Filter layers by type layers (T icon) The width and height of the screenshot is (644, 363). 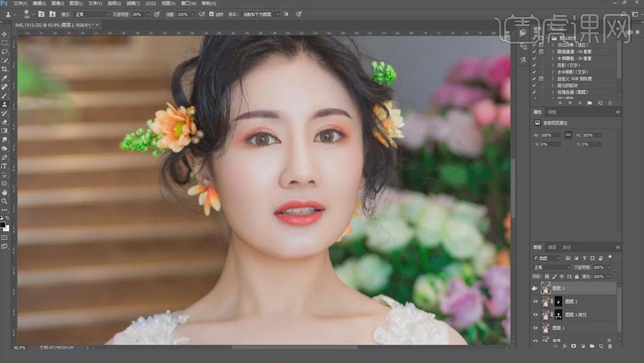(584, 258)
